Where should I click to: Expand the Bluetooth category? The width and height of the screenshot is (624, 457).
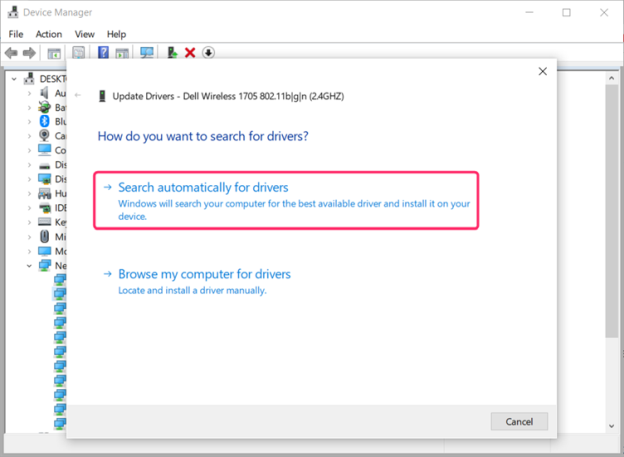pos(29,122)
